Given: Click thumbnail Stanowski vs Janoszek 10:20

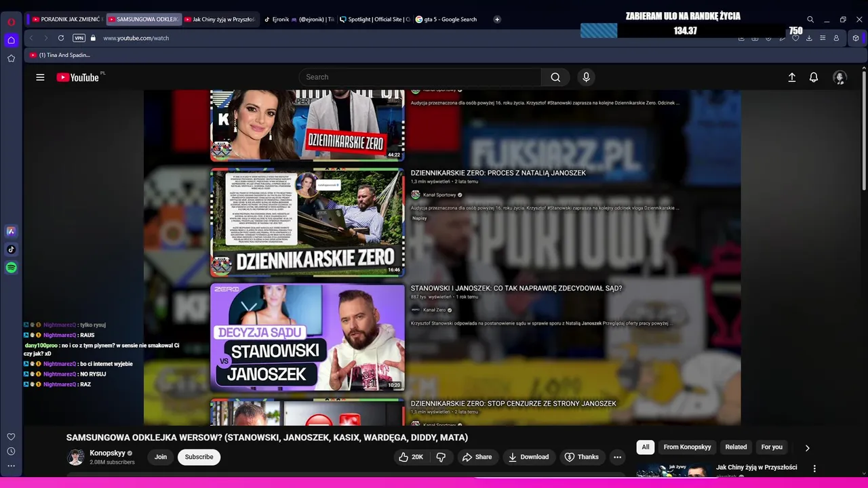Looking at the screenshot, I should pyautogui.click(x=307, y=338).
